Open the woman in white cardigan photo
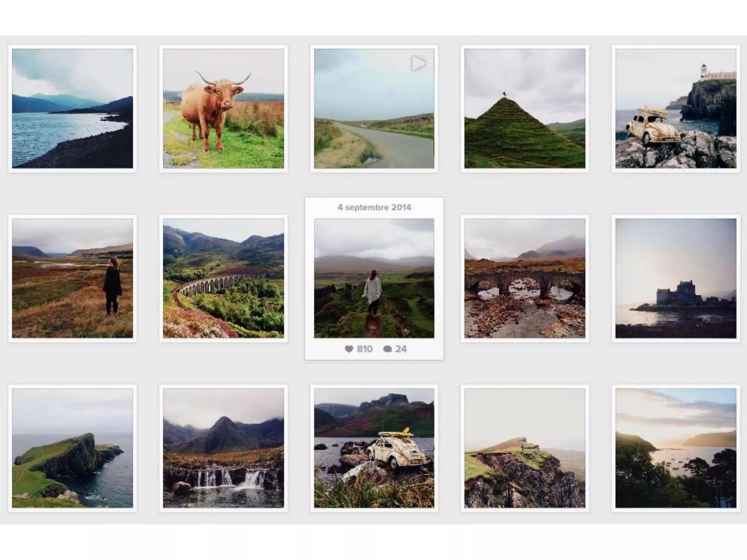747x560 pixels. (374, 278)
